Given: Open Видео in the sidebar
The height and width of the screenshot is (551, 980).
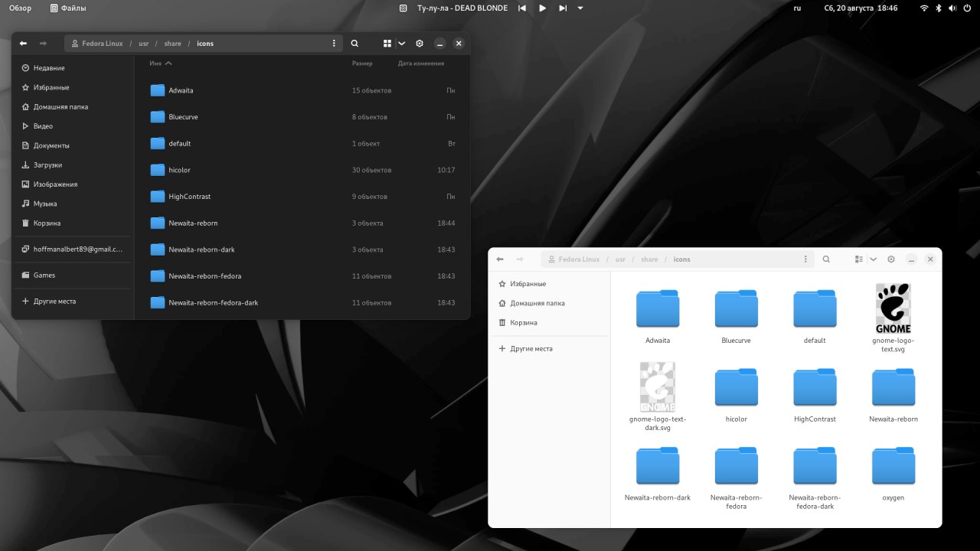Looking at the screenshot, I should tap(73, 126).
